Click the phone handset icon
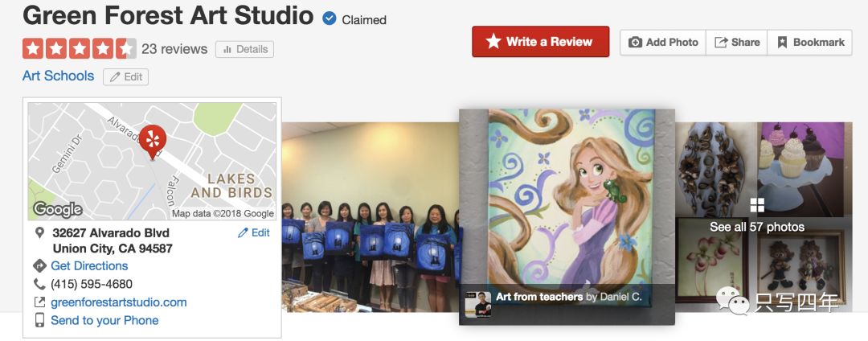 pos(39,284)
